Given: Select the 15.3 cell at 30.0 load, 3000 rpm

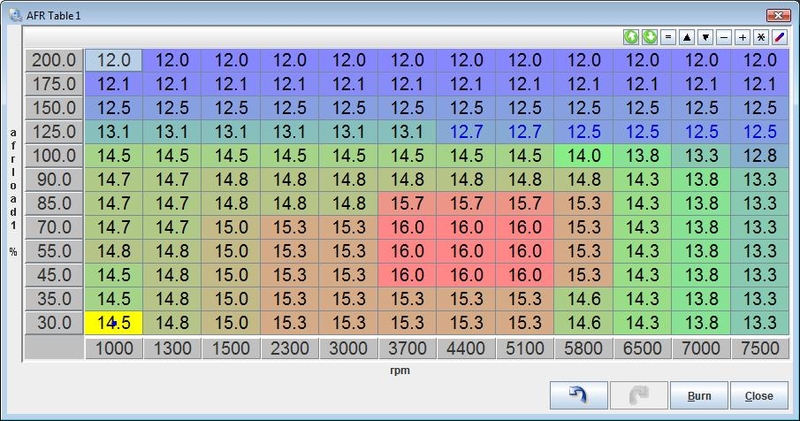Looking at the screenshot, I should pos(348,323).
